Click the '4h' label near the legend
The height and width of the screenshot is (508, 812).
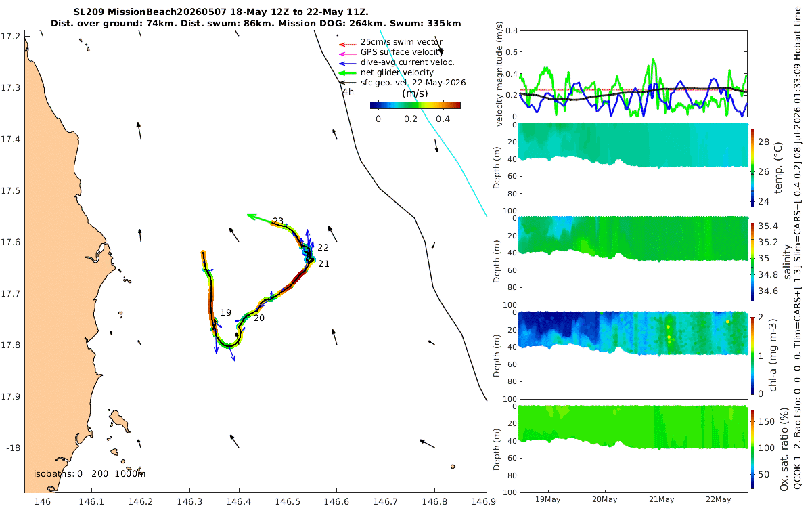click(x=348, y=91)
